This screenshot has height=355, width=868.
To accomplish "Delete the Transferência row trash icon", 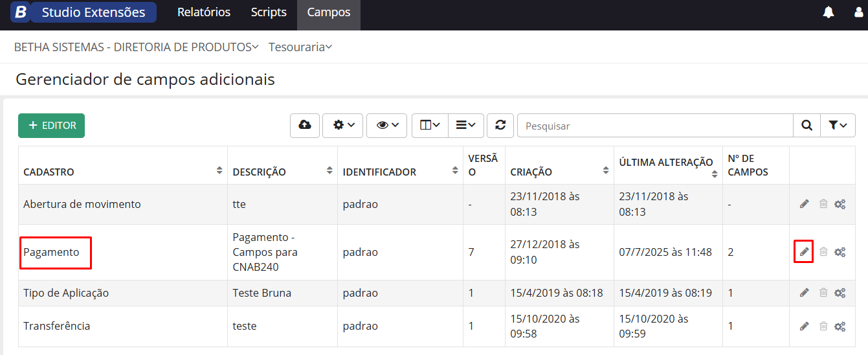I will tap(823, 326).
